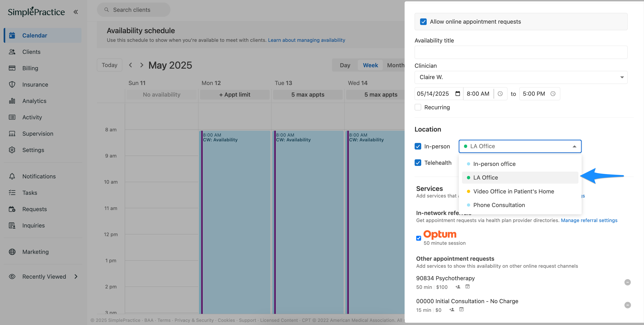Open the Clinician dropdown showing Claire W.
Image resolution: width=644 pixels, height=325 pixels.
click(x=521, y=77)
